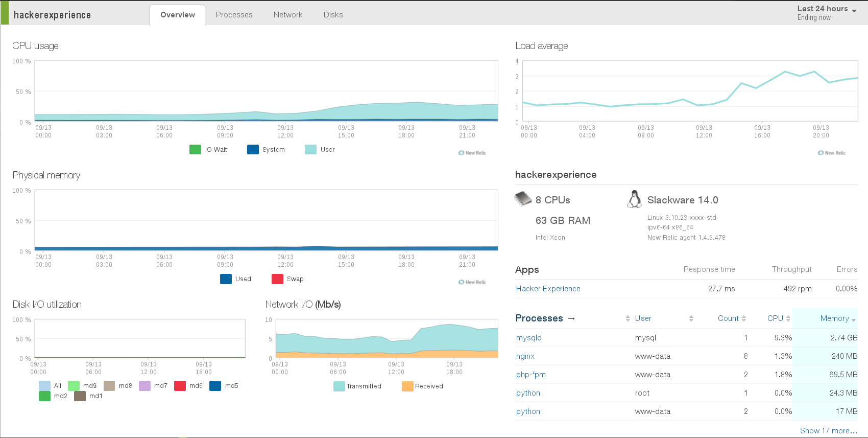868x438 pixels.
Task: Click the Load average chart title
Action: coord(541,46)
